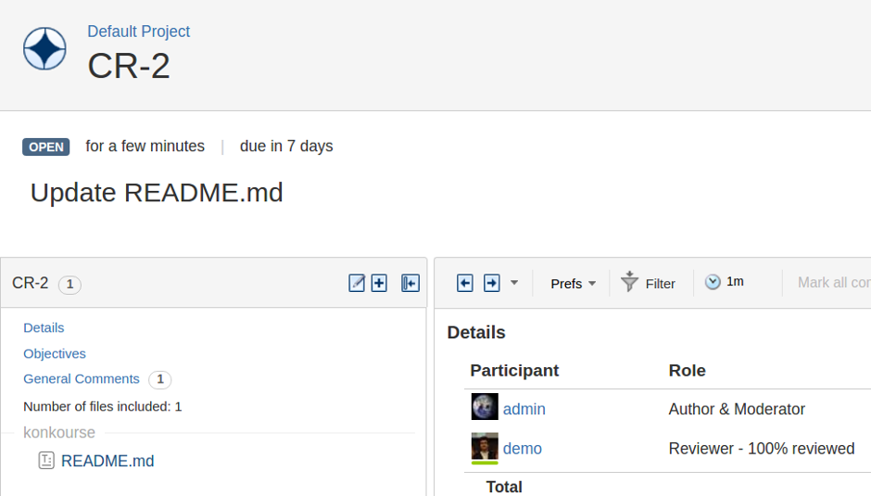
Task: Click the README.md file type icon
Action: 46,461
